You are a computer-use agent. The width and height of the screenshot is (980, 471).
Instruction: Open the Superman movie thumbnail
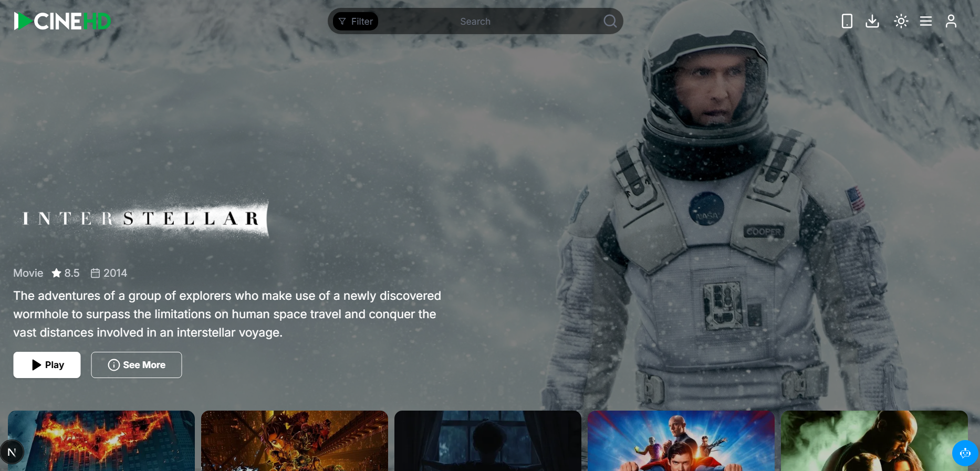click(x=681, y=441)
